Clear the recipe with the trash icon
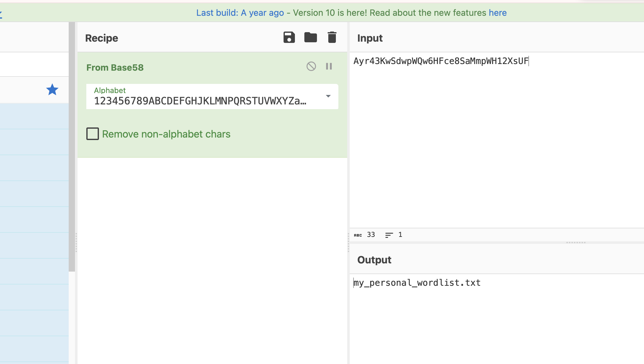 point(332,37)
